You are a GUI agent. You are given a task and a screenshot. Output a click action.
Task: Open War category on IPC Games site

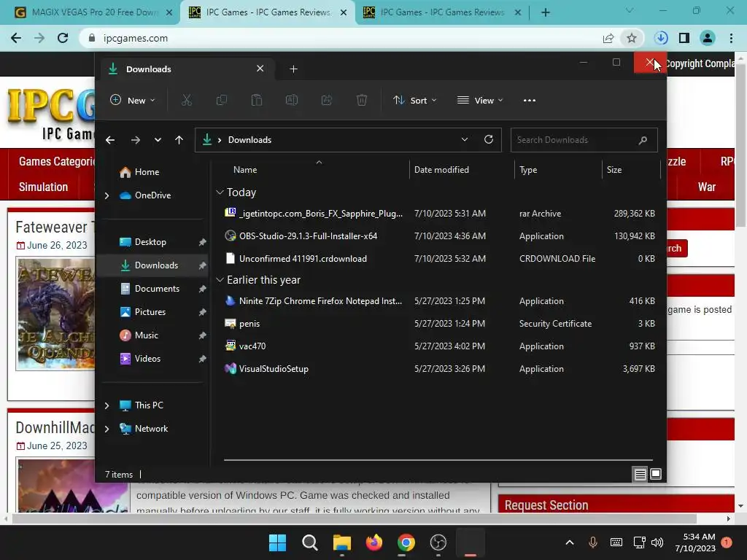pos(706,187)
